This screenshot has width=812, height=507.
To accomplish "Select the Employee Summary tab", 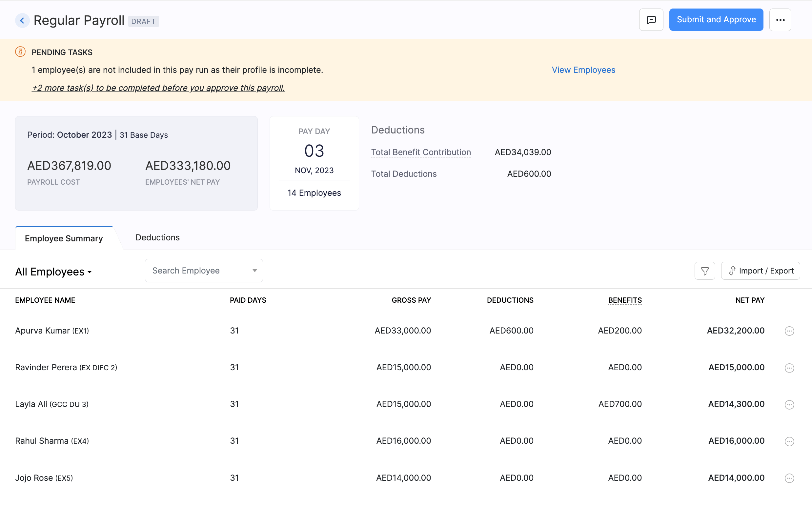I will point(64,238).
